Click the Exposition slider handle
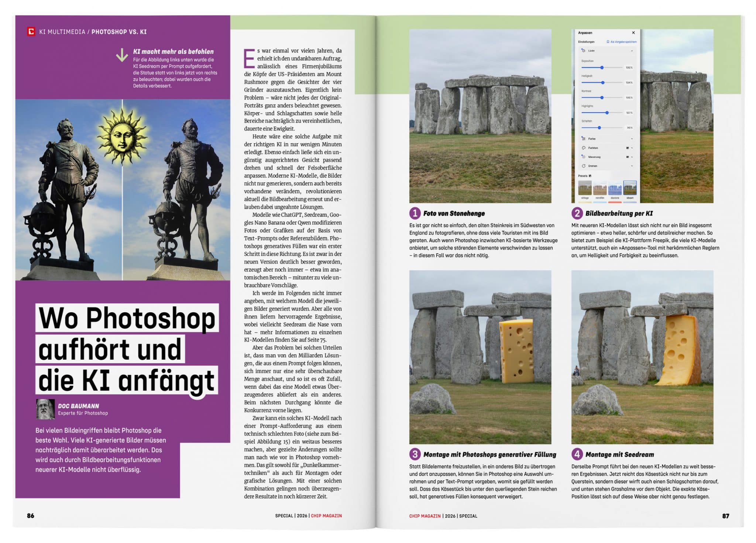This screenshot has height=543, width=756. pyautogui.click(x=602, y=68)
